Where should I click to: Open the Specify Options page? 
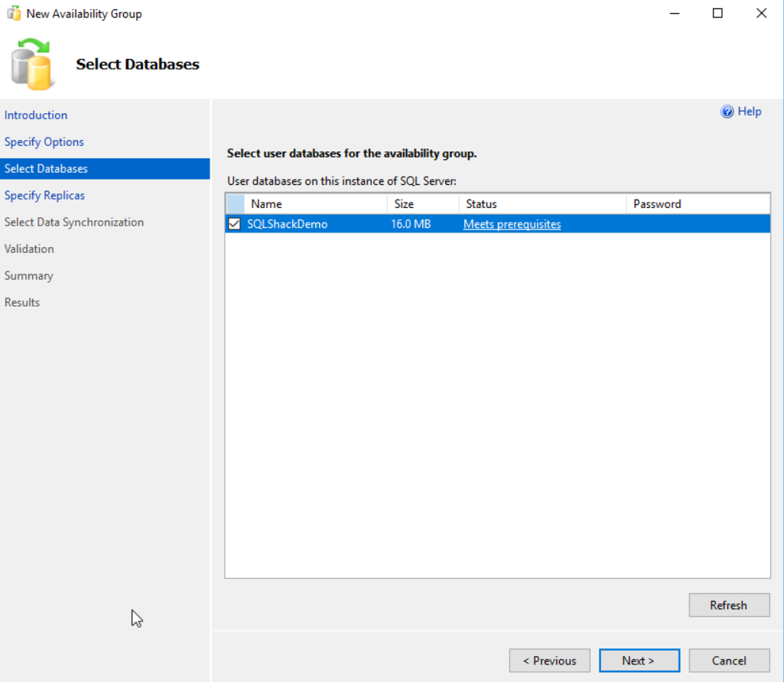(x=44, y=142)
